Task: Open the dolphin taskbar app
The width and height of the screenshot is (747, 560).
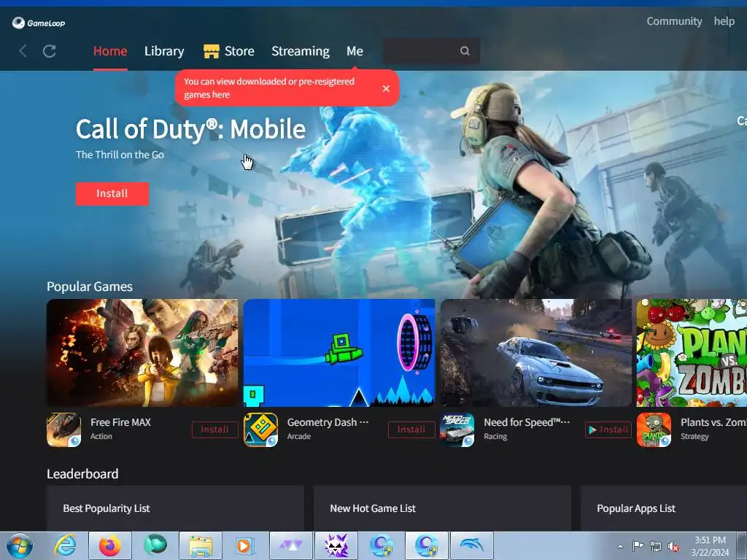Action: point(472,545)
